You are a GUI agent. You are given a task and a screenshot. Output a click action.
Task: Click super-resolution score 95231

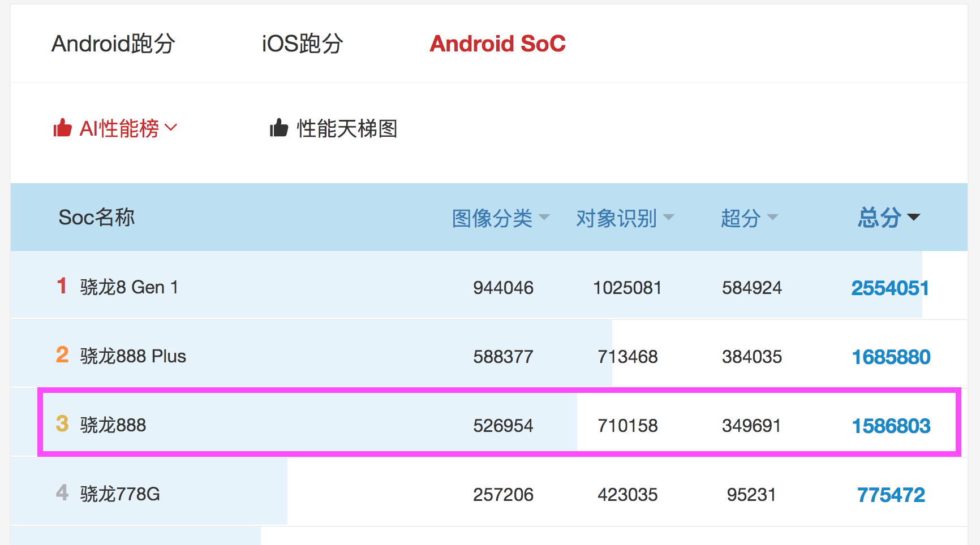pos(751,495)
